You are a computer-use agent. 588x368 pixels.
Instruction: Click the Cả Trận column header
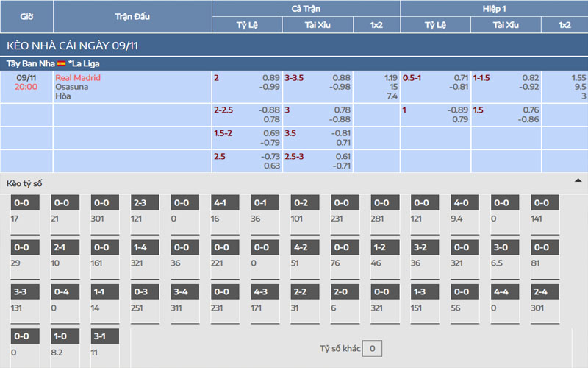[306, 7]
